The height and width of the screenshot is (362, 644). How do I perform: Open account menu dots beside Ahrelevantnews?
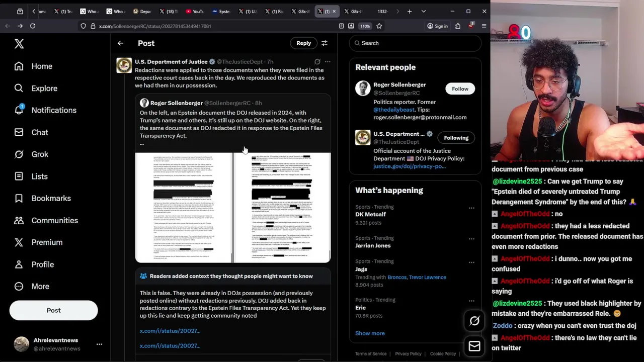click(x=99, y=344)
